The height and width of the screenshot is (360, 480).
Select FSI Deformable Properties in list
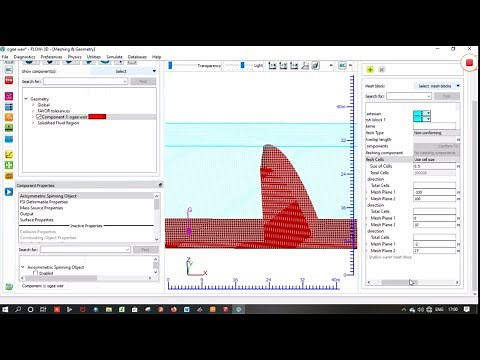[44, 202]
